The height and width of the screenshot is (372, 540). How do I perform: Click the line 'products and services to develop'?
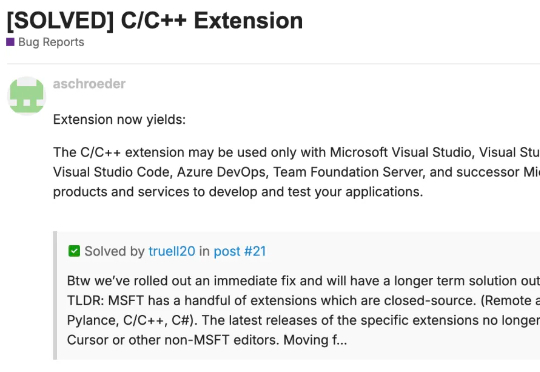click(x=238, y=192)
